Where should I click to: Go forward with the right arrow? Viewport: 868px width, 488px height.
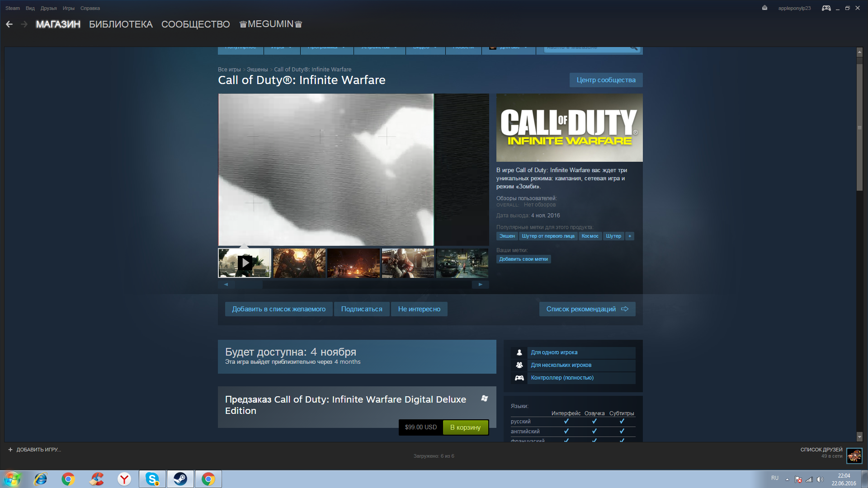pyautogui.click(x=24, y=24)
